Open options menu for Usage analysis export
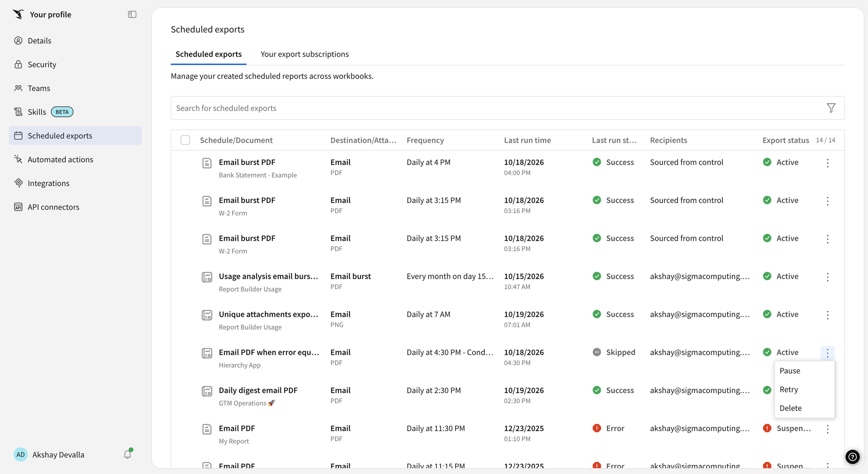This screenshot has width=868, height=474. [x=828, y=277]
